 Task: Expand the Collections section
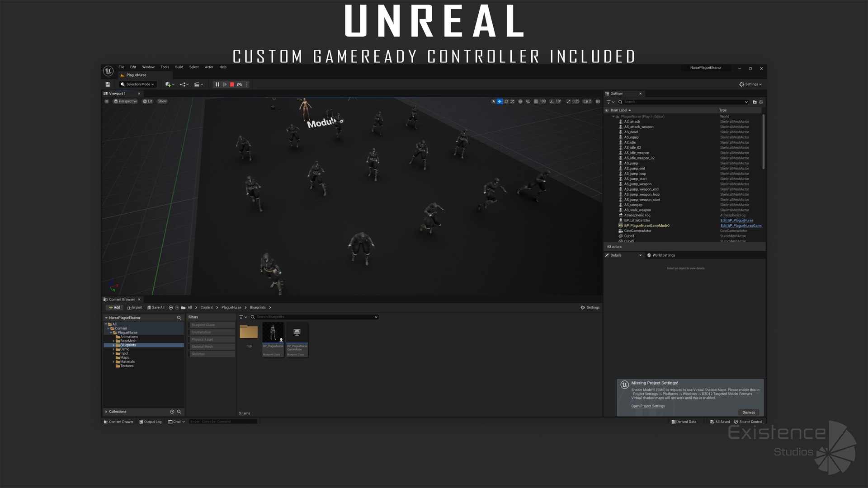point(106,412)
